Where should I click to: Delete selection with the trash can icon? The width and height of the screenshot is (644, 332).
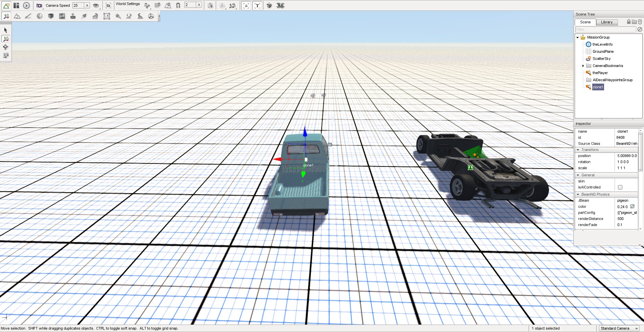pos(640,22)
